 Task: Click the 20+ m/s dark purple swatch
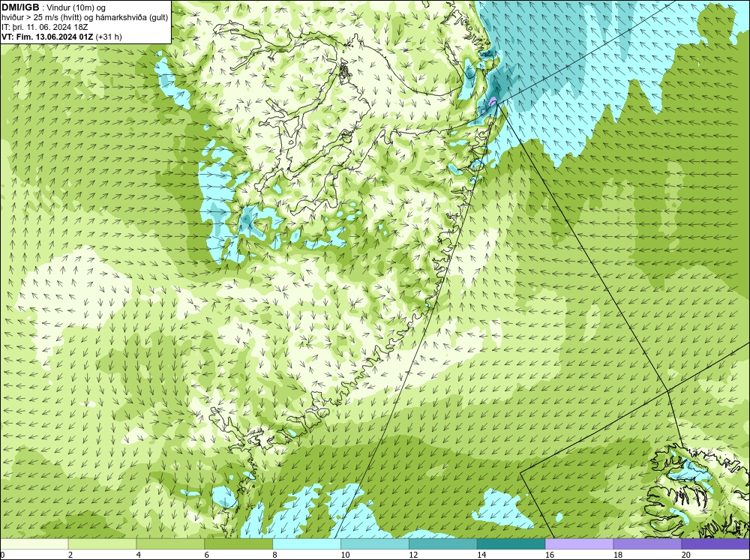click(x=715, y=544)
